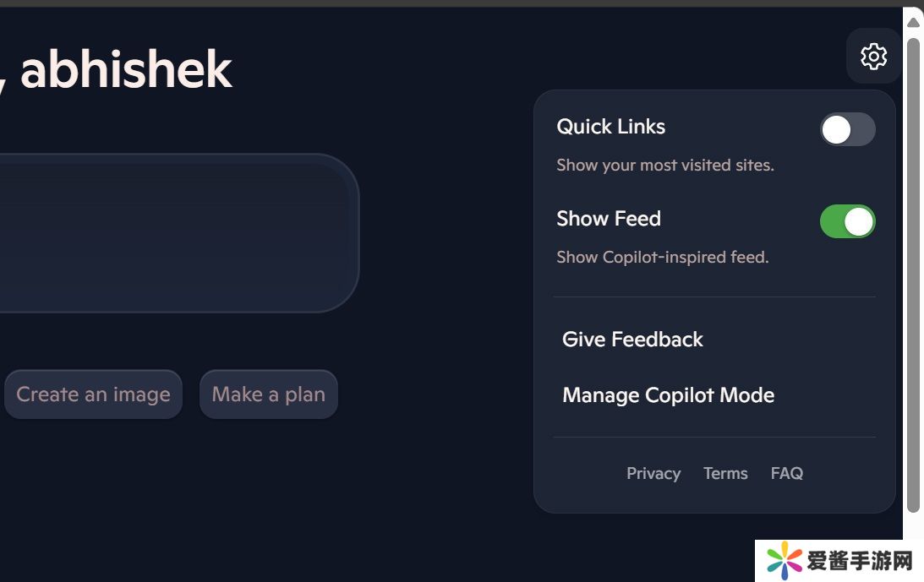924x582 pixels.
Task: Click the 'Show your most visited sites' description
Action: 664,166
